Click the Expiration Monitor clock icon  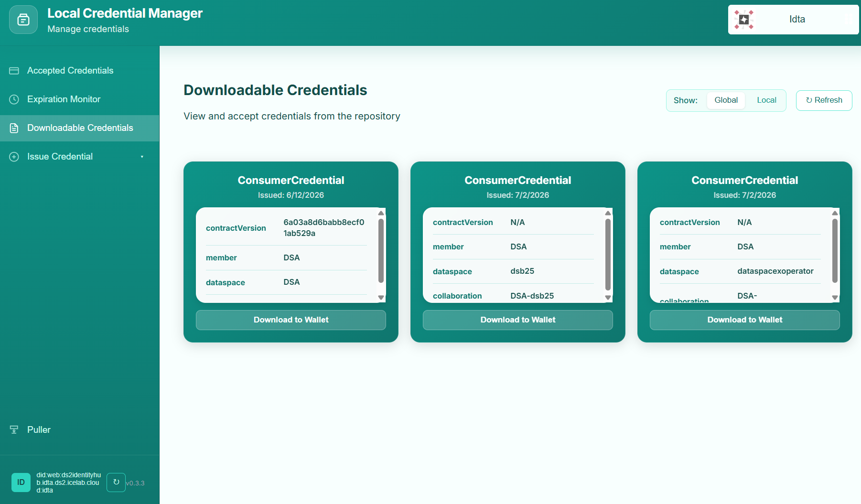click(14, 99)
